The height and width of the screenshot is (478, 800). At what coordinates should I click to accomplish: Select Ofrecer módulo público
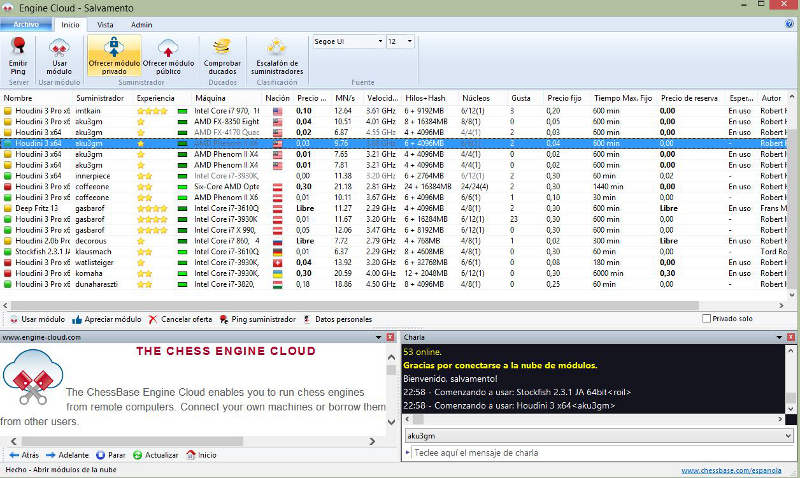click(x=168, y=56)
